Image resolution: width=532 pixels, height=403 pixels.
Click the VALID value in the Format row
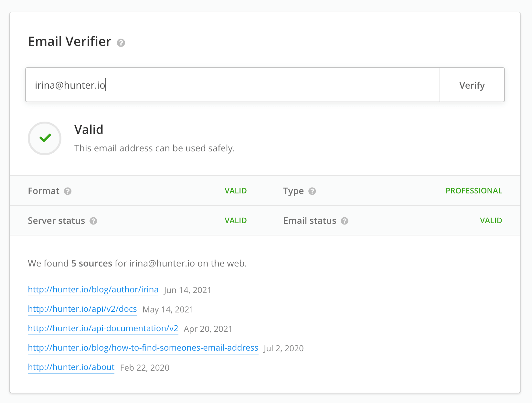[236, 191]
